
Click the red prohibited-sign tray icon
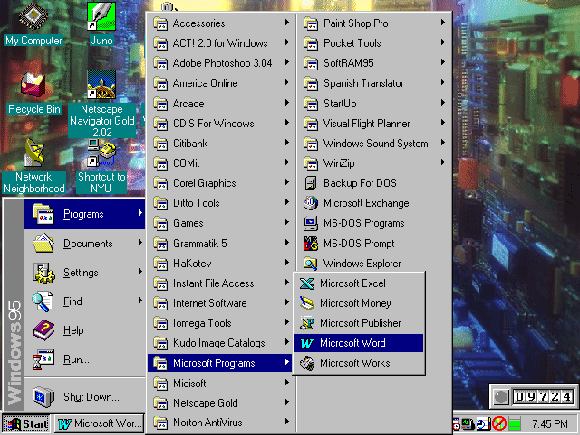coord(499,424)
